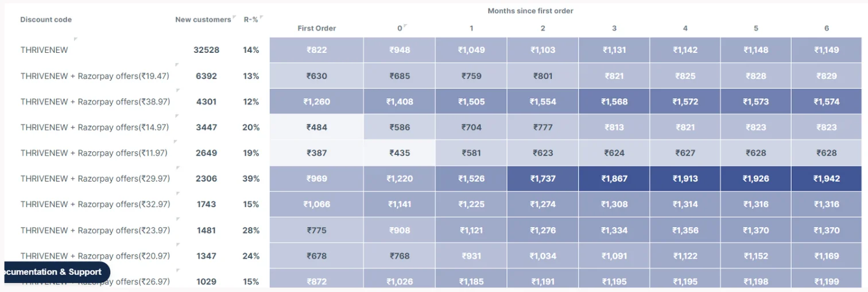Click the info marker beside New customers header
868x292 pixels.
(x=234, y=18)
